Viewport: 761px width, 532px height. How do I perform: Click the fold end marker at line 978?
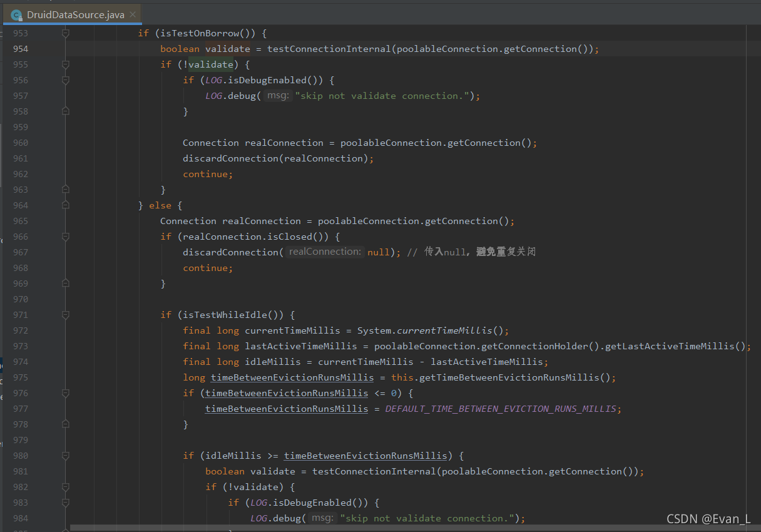[66, 424]
